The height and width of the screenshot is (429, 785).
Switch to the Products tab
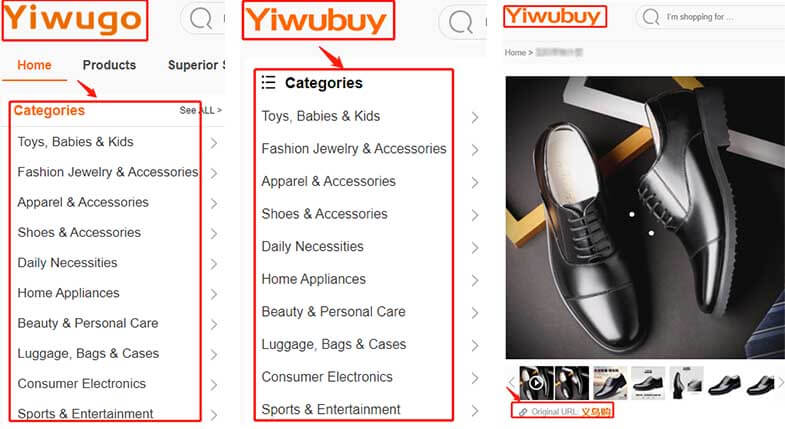coord(109,65)
